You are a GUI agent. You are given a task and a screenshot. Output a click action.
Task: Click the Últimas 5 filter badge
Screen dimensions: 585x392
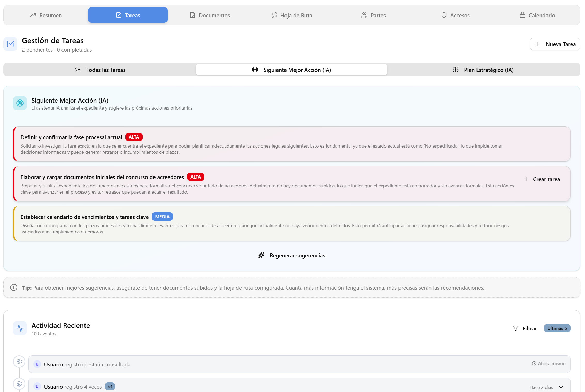pyautogui.click(x=557, y=328)
